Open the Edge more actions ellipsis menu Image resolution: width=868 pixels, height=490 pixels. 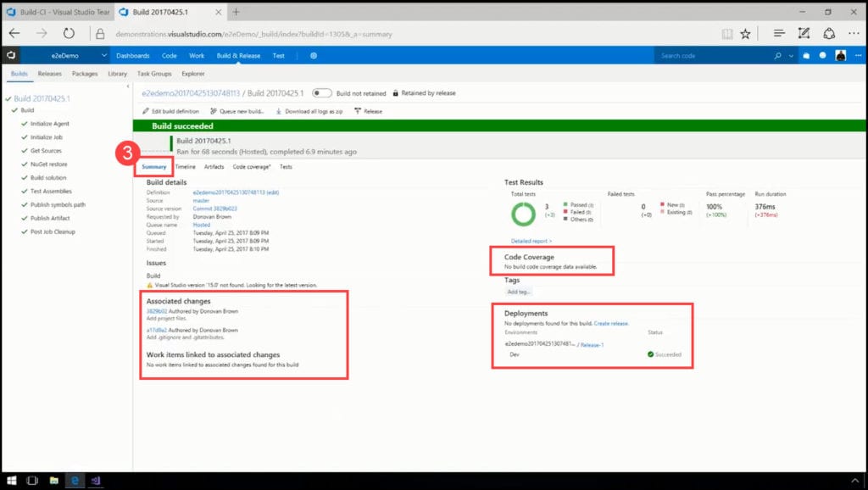[x=854, y=34]
